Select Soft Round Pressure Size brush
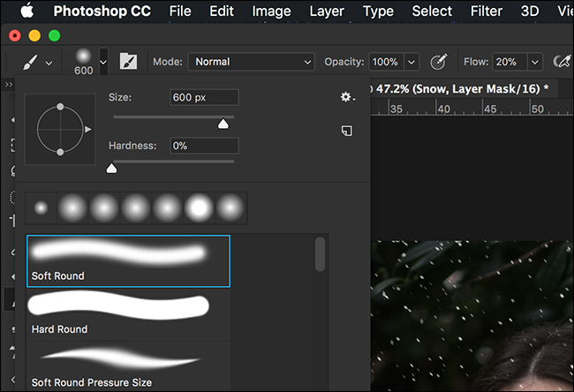Screen dimensions: 574x392 (x=129, y=367)
